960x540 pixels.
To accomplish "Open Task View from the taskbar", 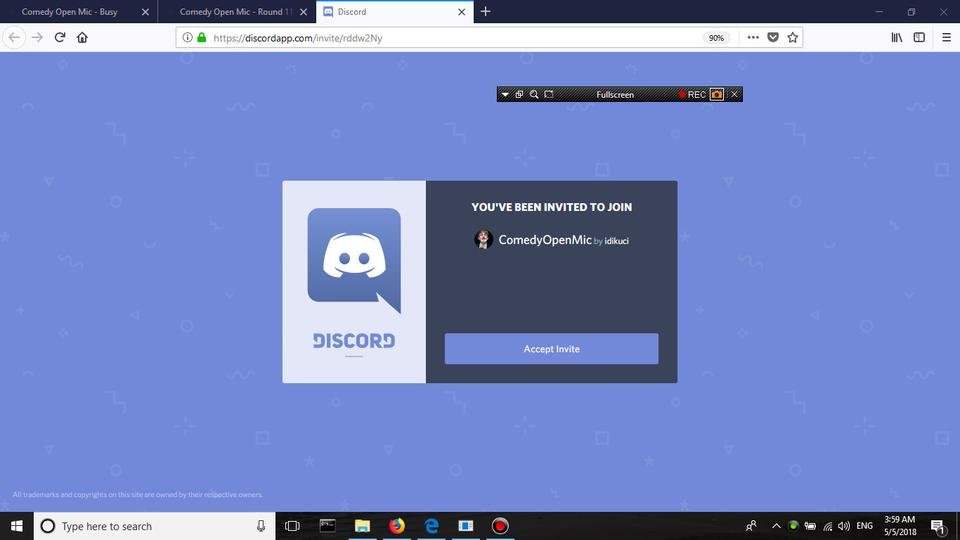I will pyautogui.click(x=292, y=526).
